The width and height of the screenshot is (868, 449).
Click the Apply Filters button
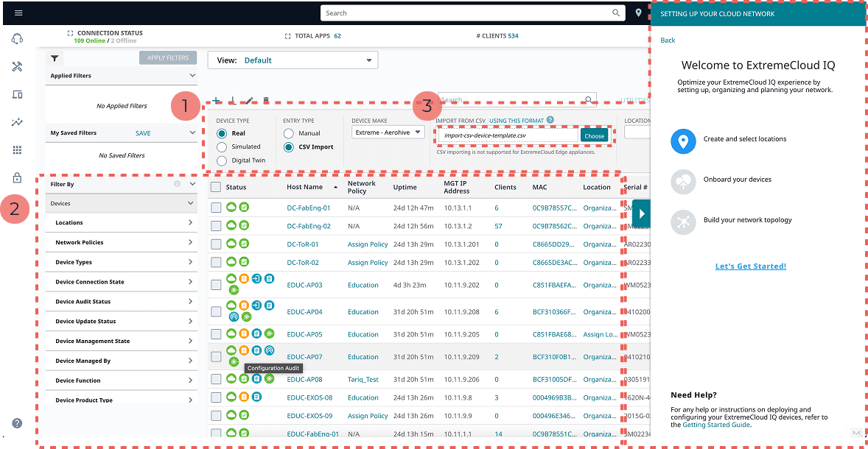tap(168, 57)
